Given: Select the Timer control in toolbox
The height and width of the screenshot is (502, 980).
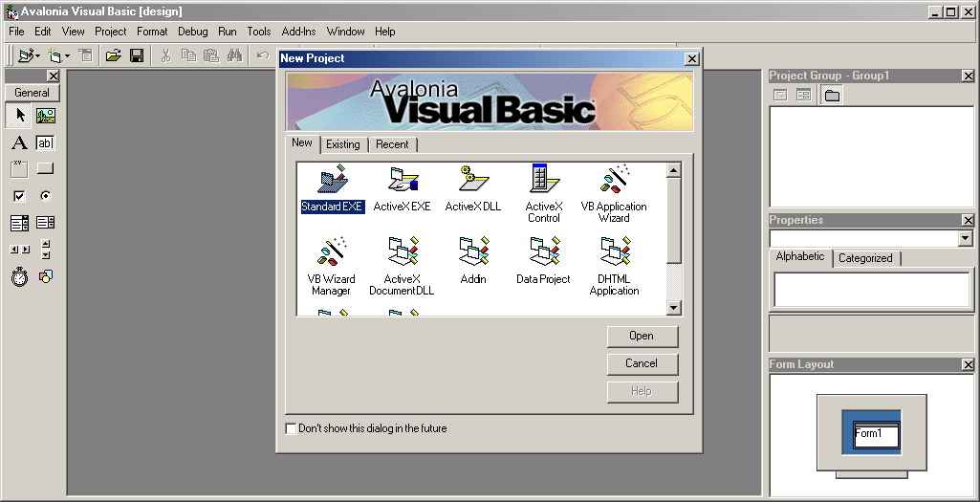Looking at the screenshot, I should (x=19, y=277).
